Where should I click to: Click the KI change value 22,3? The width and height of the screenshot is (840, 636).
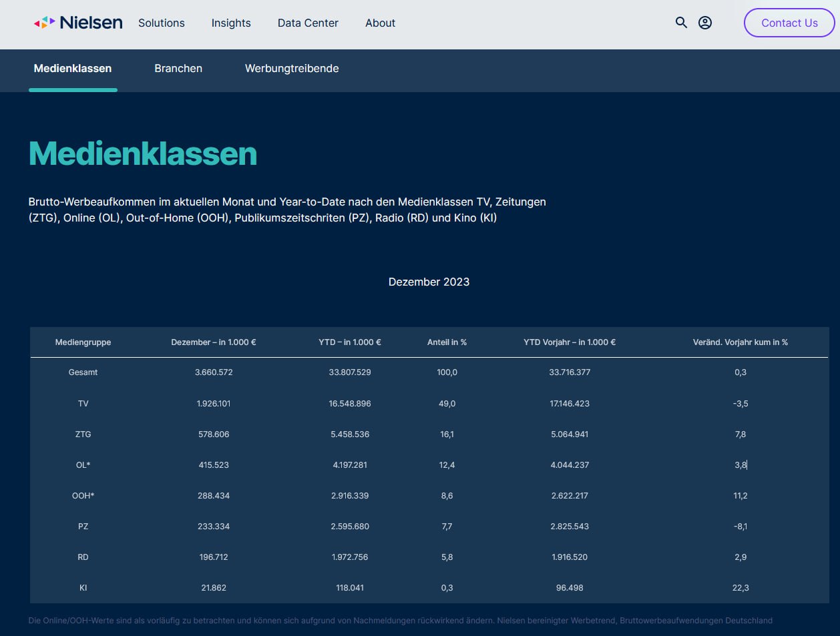tap(741, 588)
